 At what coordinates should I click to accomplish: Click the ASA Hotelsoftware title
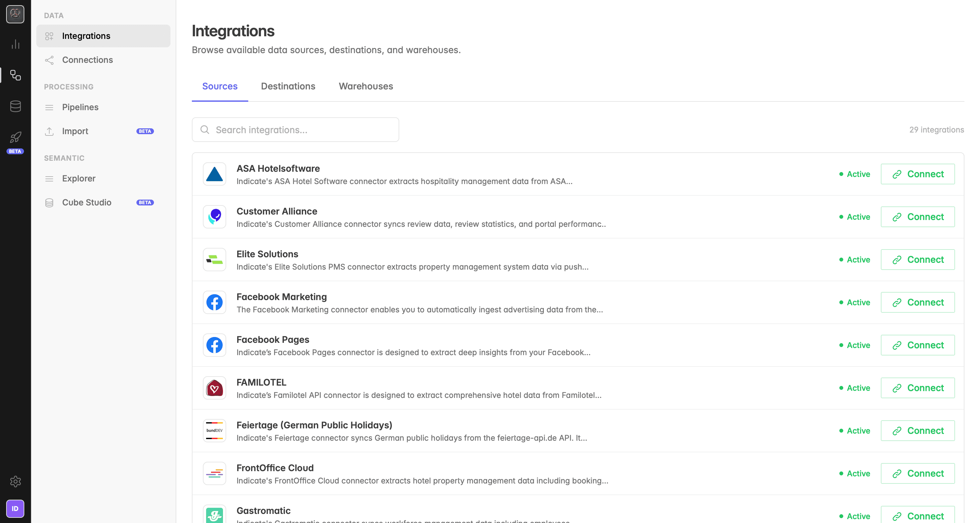278,169
